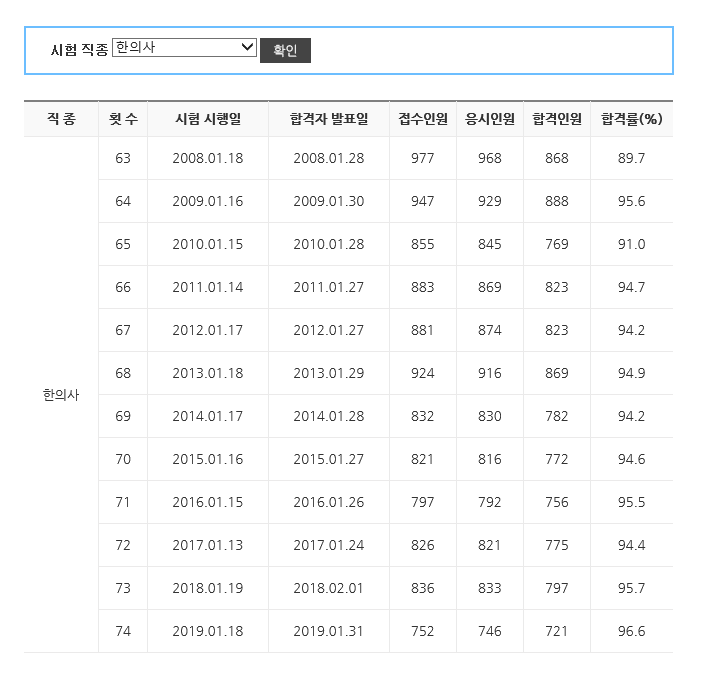Select the round number 70 cell

pos(123,459)
